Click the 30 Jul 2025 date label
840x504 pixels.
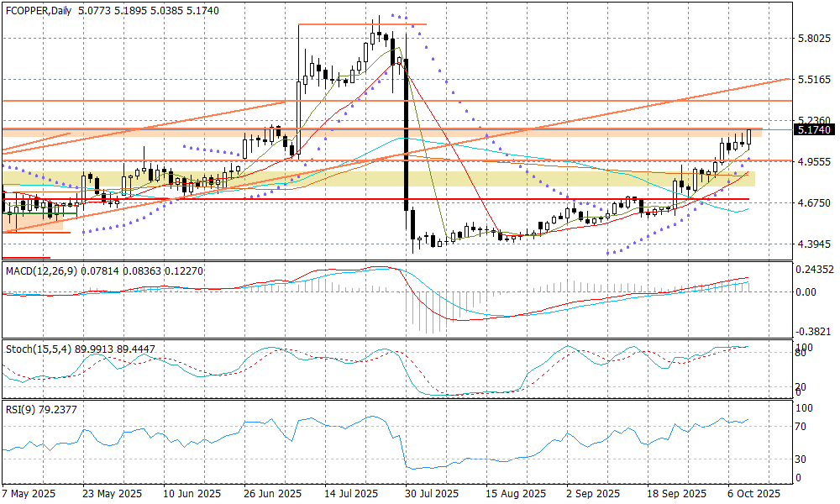[x=431, y=493]
